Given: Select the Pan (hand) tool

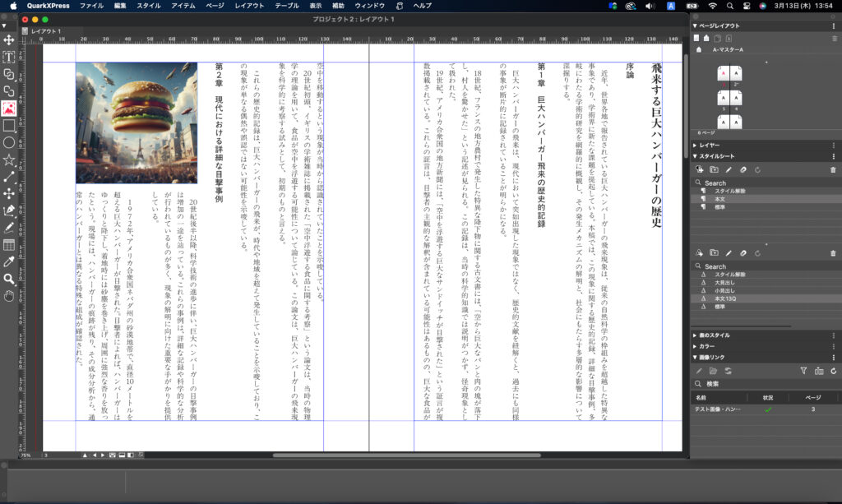Looking at the screenshot, I should 8,296.
